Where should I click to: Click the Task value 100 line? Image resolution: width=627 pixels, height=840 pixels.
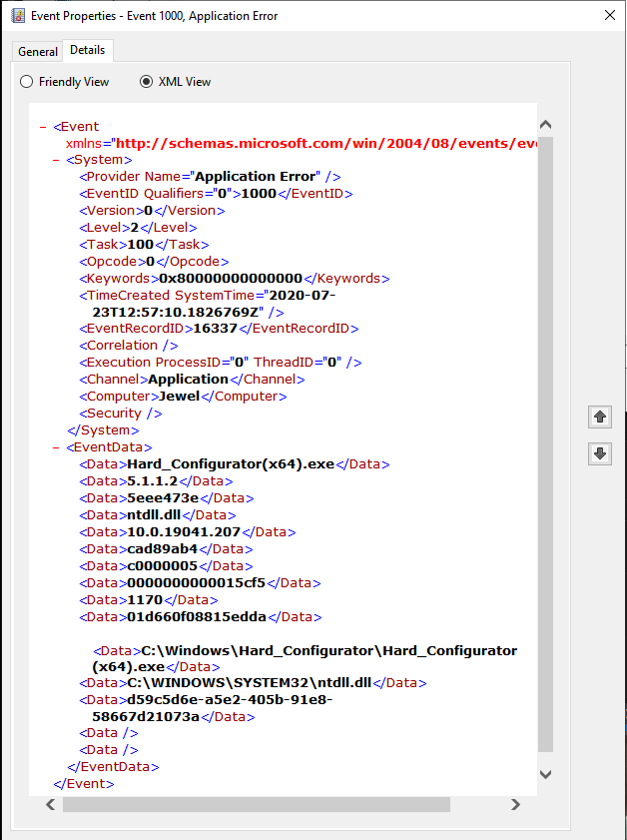tap(144, 245)
